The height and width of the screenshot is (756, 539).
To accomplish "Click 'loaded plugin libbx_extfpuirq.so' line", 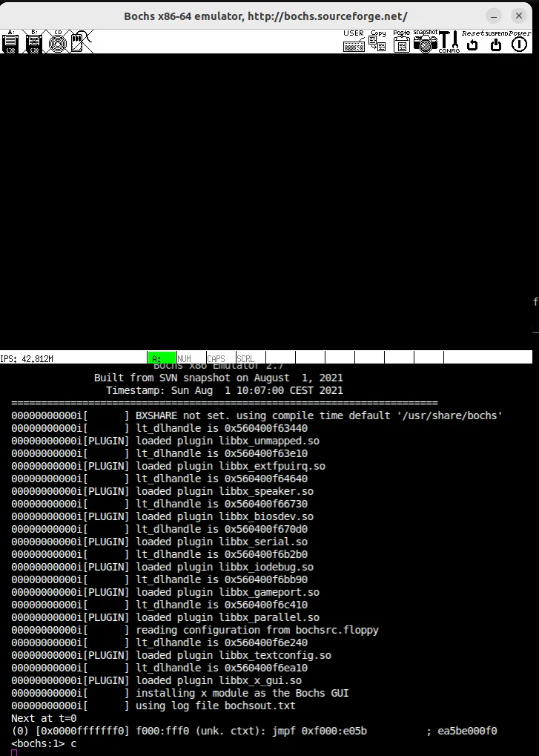I will tap(168, 466).
